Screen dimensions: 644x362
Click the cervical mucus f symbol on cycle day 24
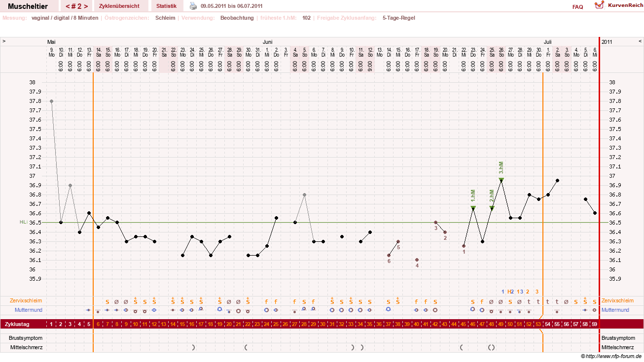coord(267,301)
